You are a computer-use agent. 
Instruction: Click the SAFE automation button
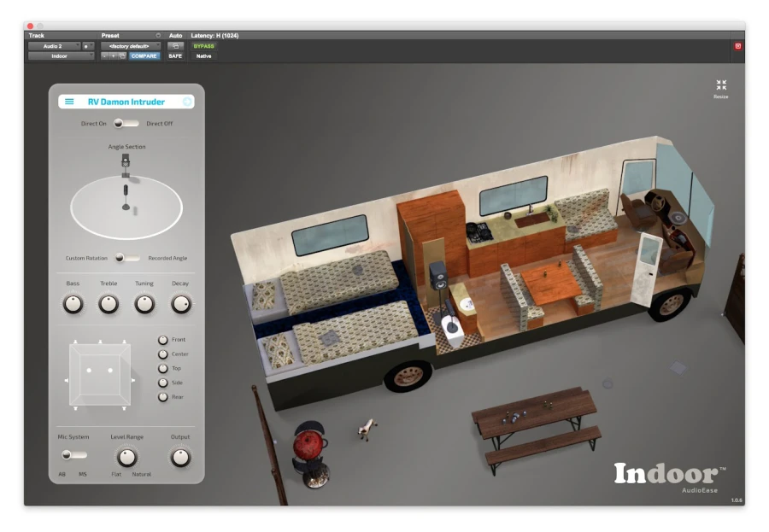coord(175,56)
